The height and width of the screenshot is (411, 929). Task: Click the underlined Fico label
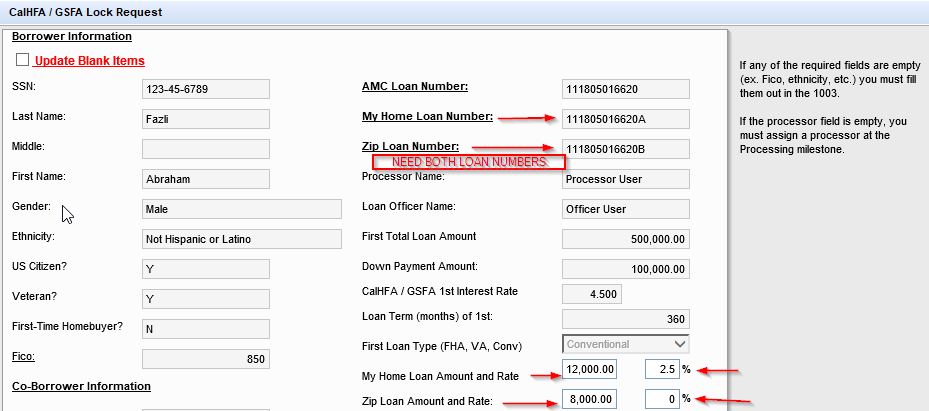(23, 357)
